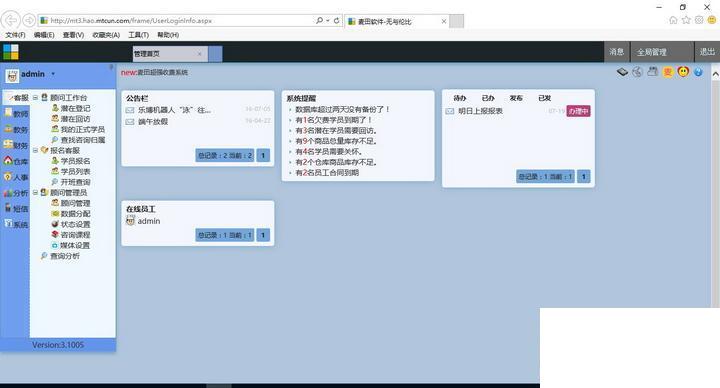Image resolution: width=720 pixels, height=388 pixels.
Task: Click the 消息 button in the header
Action: tap(617, 52)
